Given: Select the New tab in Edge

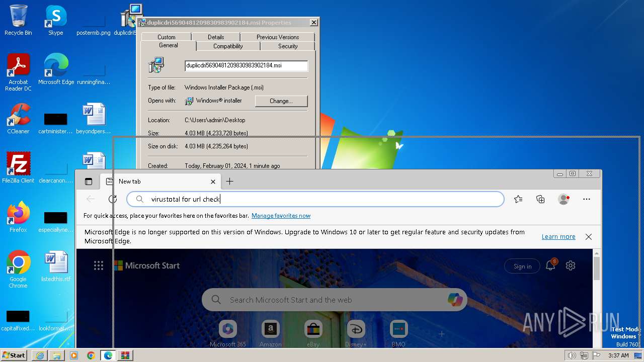Looking at the screenshot, I should pos(161,182).
